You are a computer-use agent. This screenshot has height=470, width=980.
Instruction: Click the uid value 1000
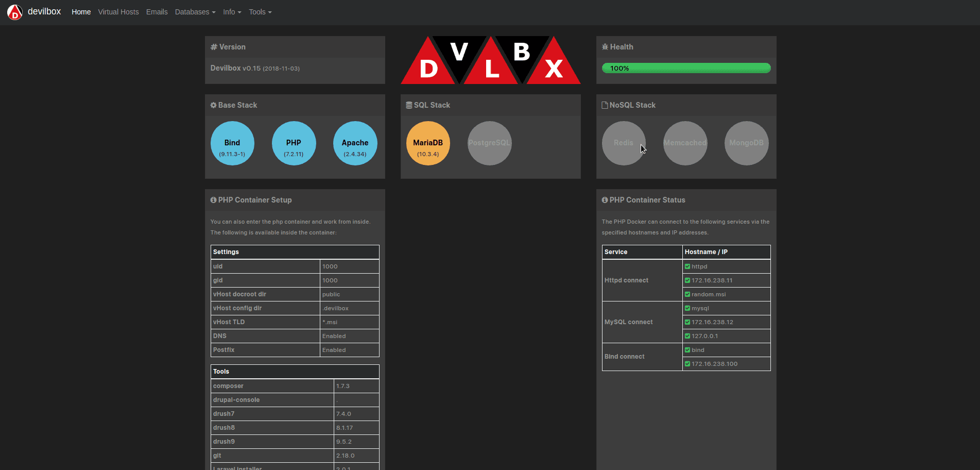click(x=330, y=266)
